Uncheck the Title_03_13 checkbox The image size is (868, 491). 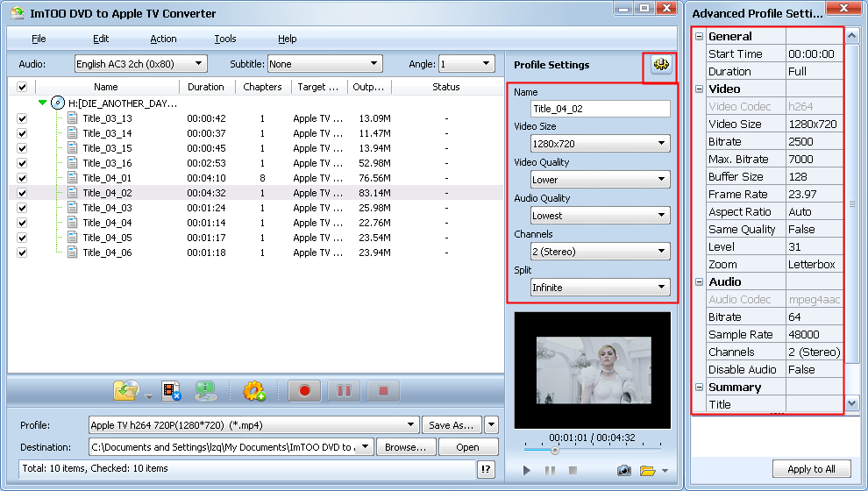22,118
